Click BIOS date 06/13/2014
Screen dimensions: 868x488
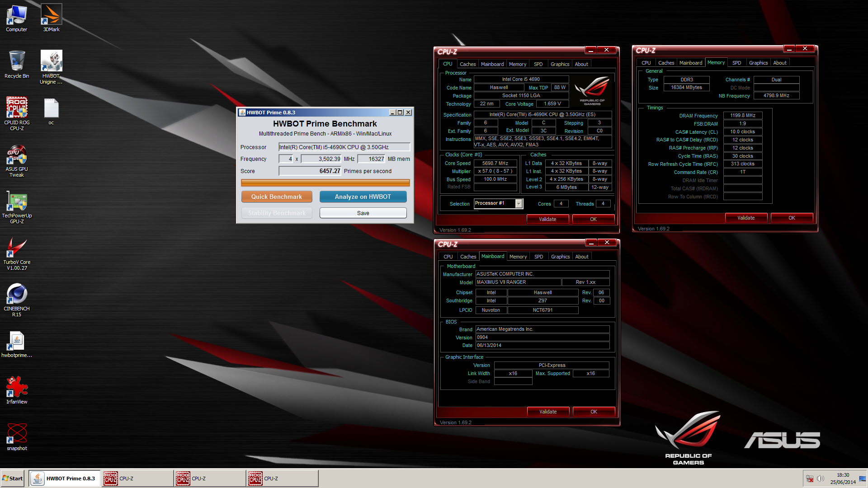point(542,346)
